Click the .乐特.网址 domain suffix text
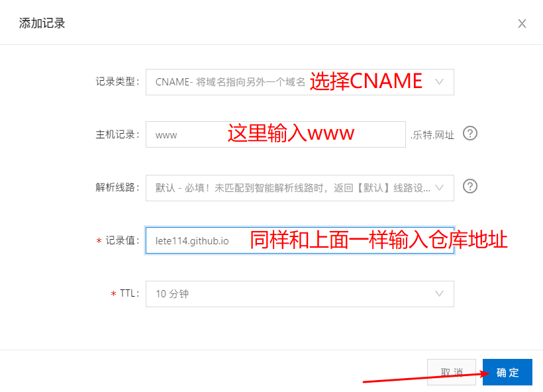 point(432,135)
